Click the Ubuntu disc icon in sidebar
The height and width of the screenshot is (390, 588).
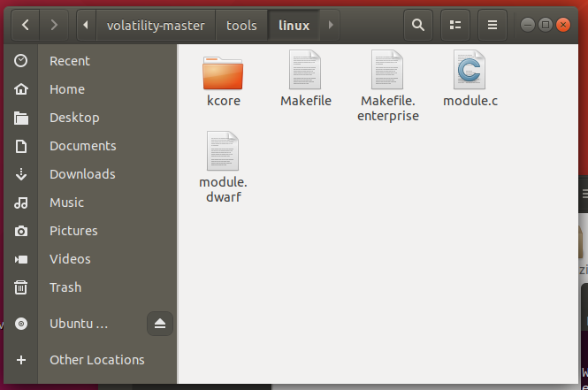point(21,324)
